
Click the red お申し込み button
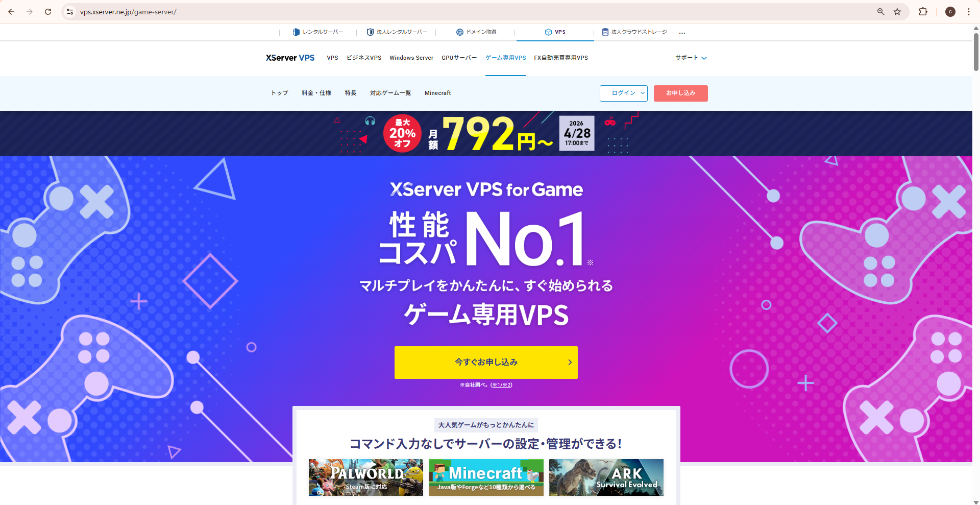pos(681,93)
